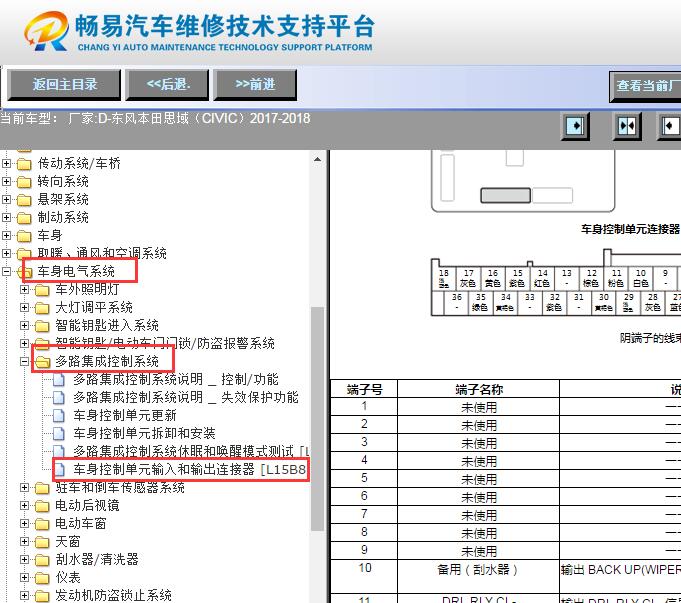Click document icon for 车身控制单元拆卸和安装
The height and width of the screenshot is (603, 681).
click(x=59, y=434)
